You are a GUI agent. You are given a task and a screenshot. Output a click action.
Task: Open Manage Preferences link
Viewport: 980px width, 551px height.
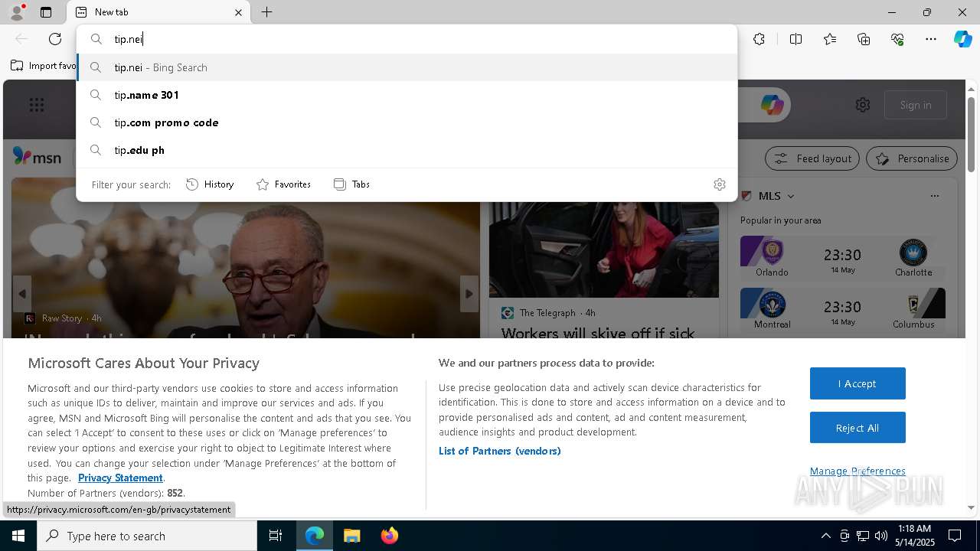point(857,471)
